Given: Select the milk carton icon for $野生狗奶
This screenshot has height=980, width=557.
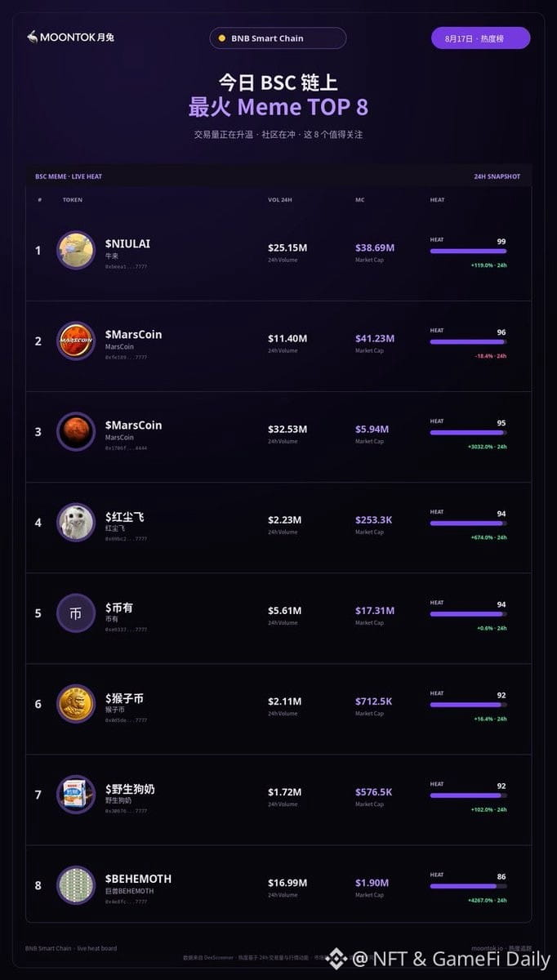Looking at the screenshot, I should click(76, 794).
